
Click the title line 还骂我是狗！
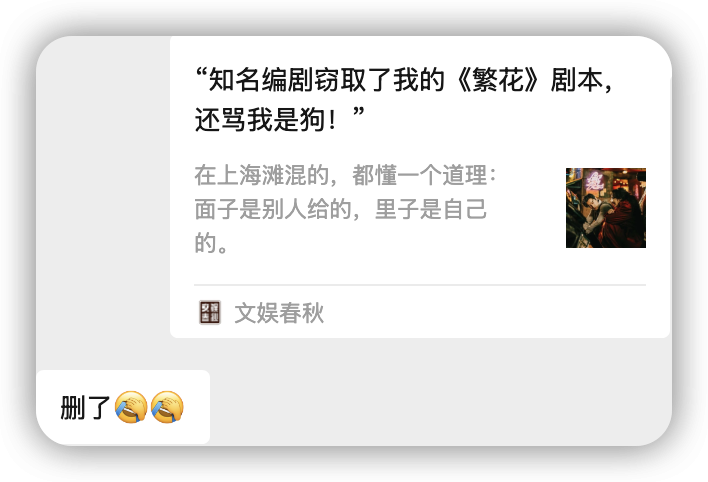tap(279, 120)
